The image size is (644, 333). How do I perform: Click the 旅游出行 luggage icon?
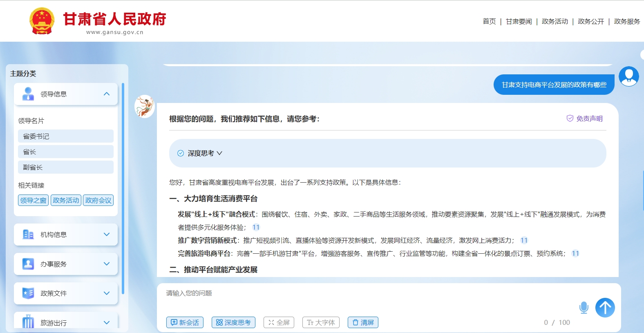(28, 322)
